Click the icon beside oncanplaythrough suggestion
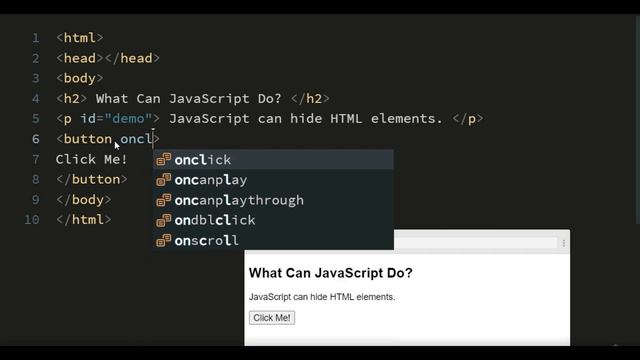This screenshot has width=640, height=360. [163, 200]
